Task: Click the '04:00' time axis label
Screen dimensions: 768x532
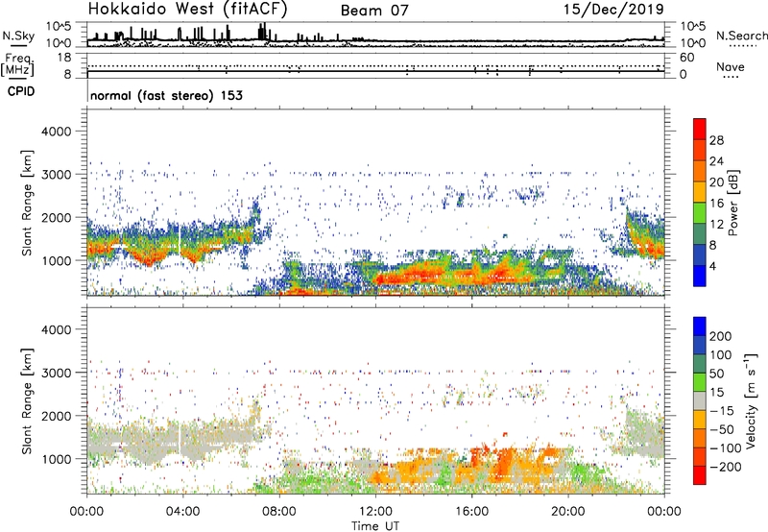Action: (x=182, y=511)
